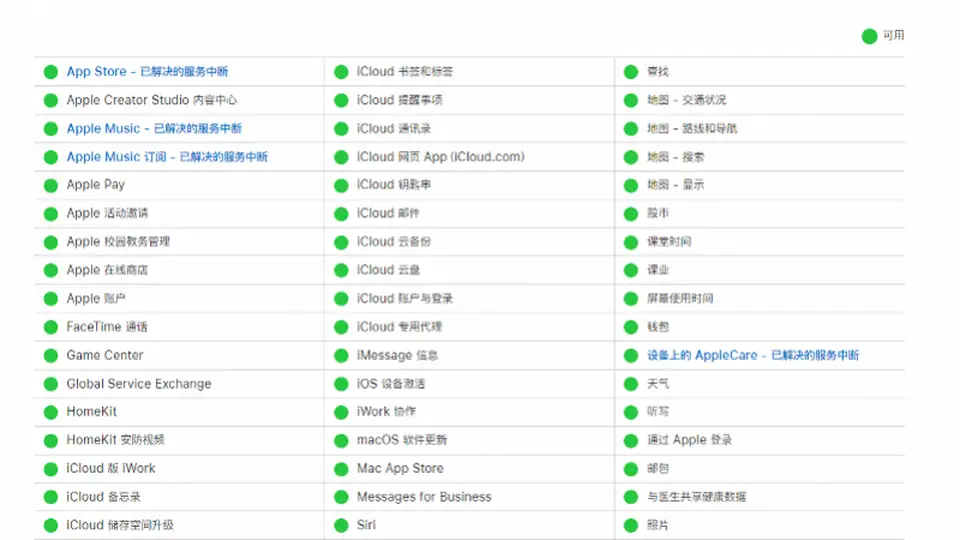Select the 地图 - 搜索 entry

coord(675,157)
